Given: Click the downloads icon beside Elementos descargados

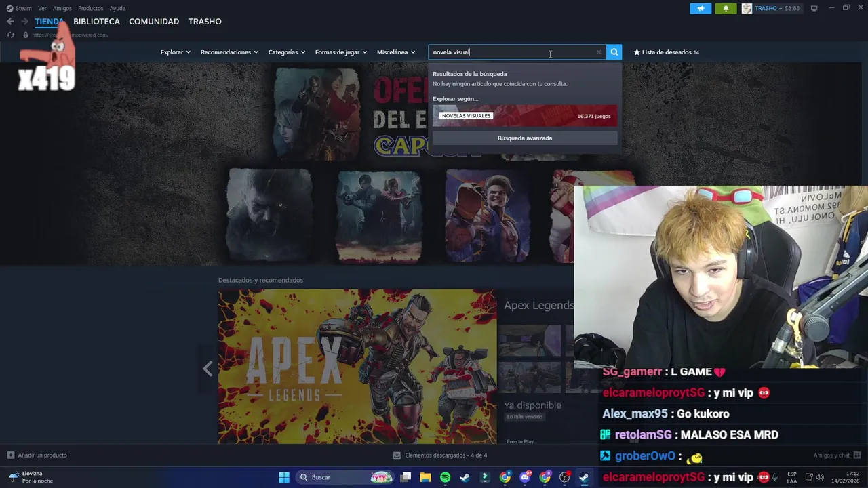Looking at the screenshot, I should tap(397, 455).
